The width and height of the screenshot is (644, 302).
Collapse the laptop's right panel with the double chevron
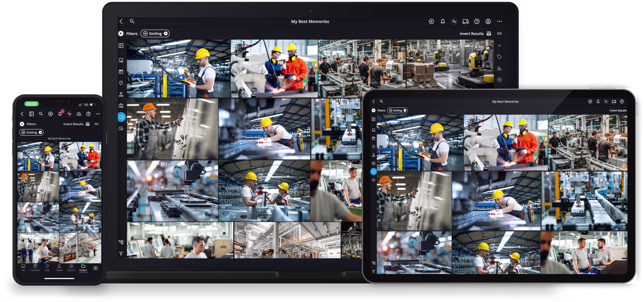[x=499, y=46]
